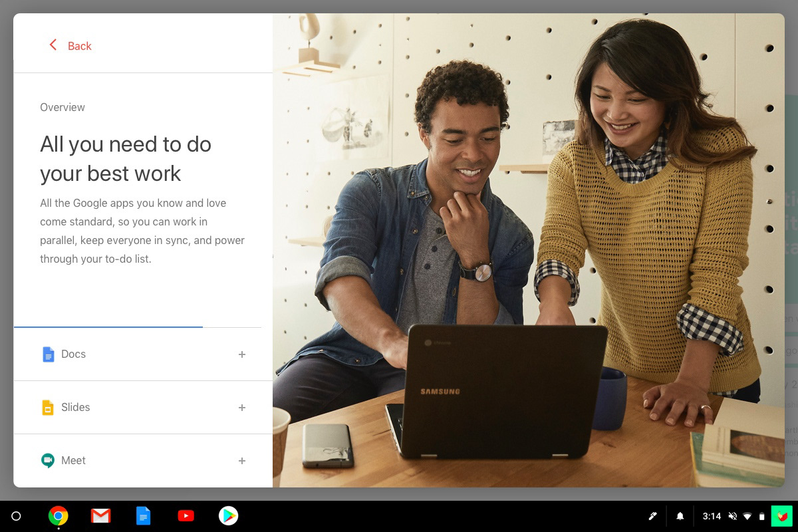Select the Slides row label
This screenshot has width=798, height=532.
(75, 407)
